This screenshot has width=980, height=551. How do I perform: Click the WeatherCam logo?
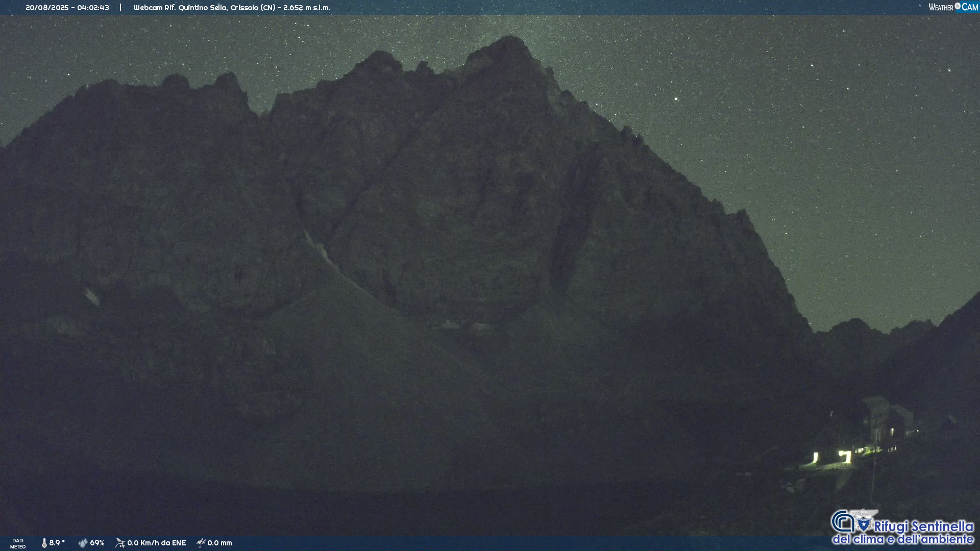point(953,7)
